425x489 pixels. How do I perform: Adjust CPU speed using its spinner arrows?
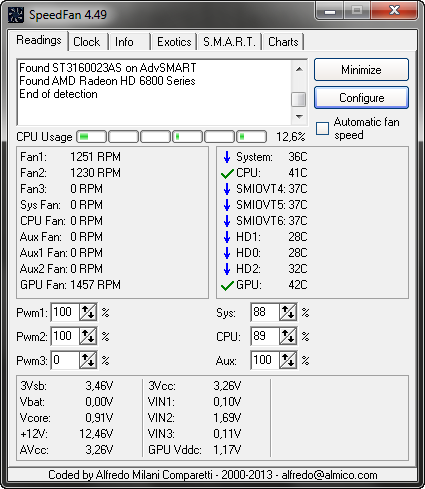coord(288,336)
